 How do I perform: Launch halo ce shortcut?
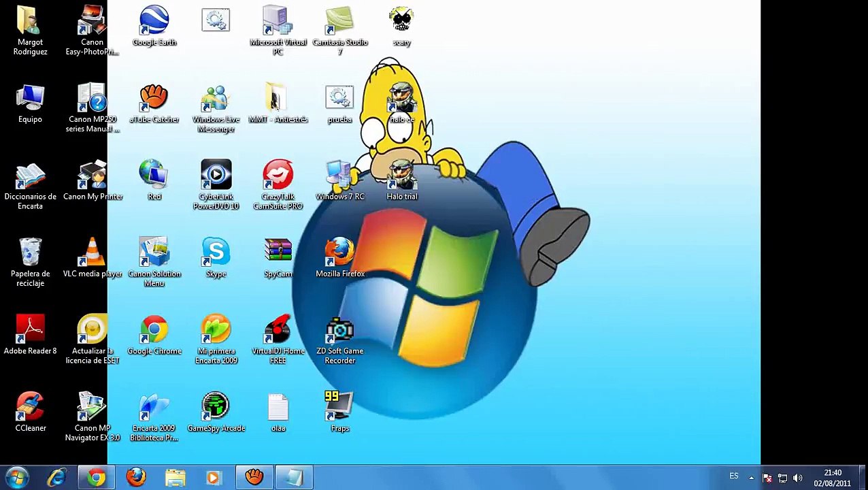pyautogui.click(x=402, y=103)
